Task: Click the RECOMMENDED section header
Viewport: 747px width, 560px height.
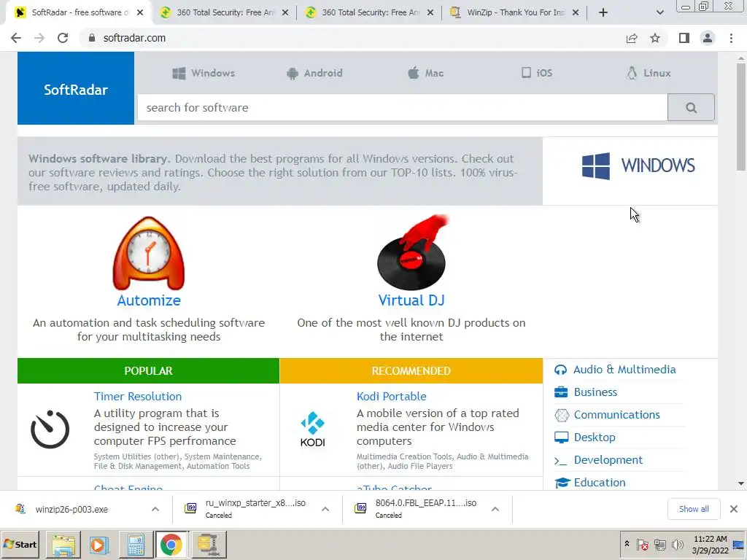Action: [411, 371]
